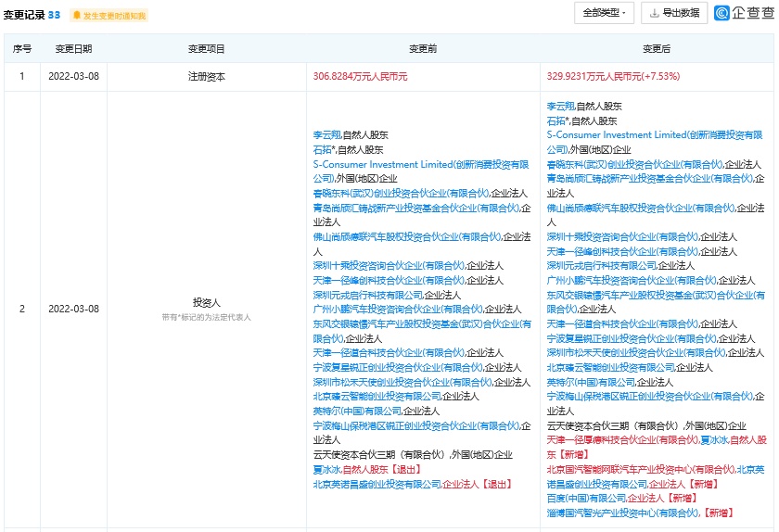Open 淄博国汽智光产业投资中心 link
The image size is (779, 532).
pos(621,513)
